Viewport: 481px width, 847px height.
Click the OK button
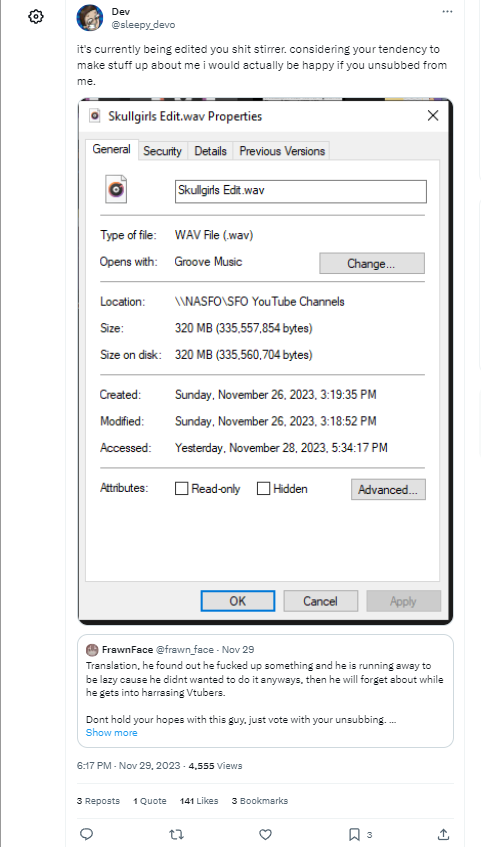click(x=238, y=601)
